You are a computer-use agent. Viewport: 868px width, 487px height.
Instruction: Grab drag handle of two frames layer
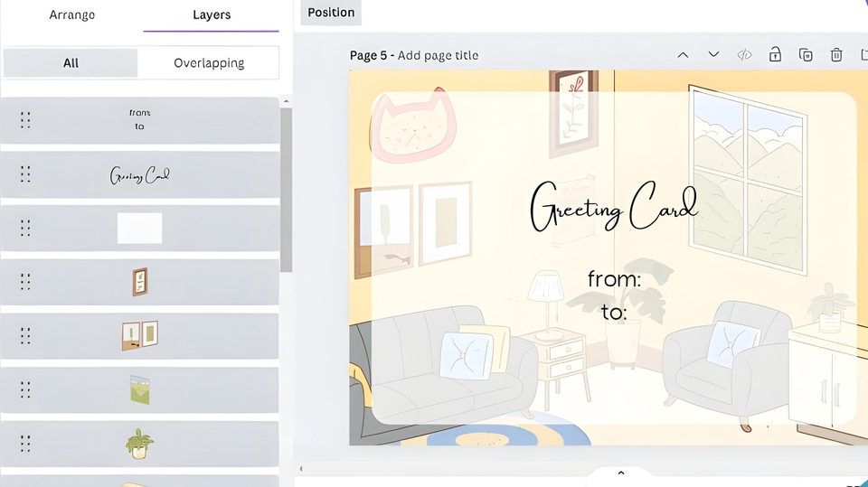tap(25, 335)
